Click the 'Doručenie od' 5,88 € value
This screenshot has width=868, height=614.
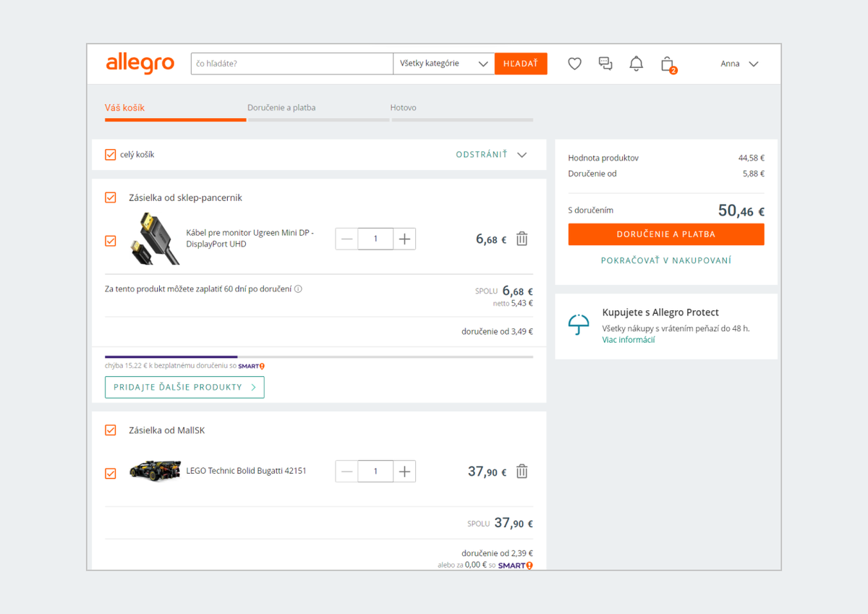754,174
